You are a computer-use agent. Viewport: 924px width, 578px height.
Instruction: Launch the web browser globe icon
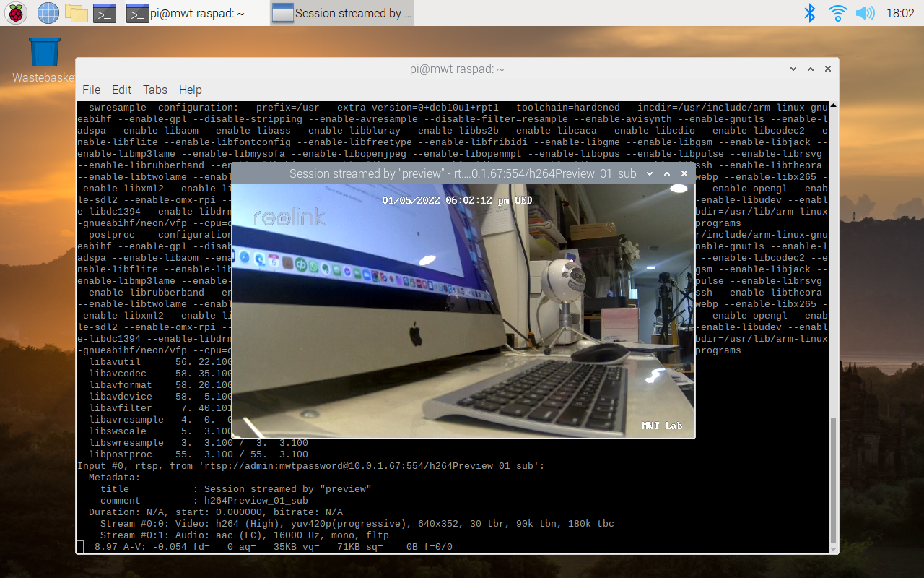48,13
